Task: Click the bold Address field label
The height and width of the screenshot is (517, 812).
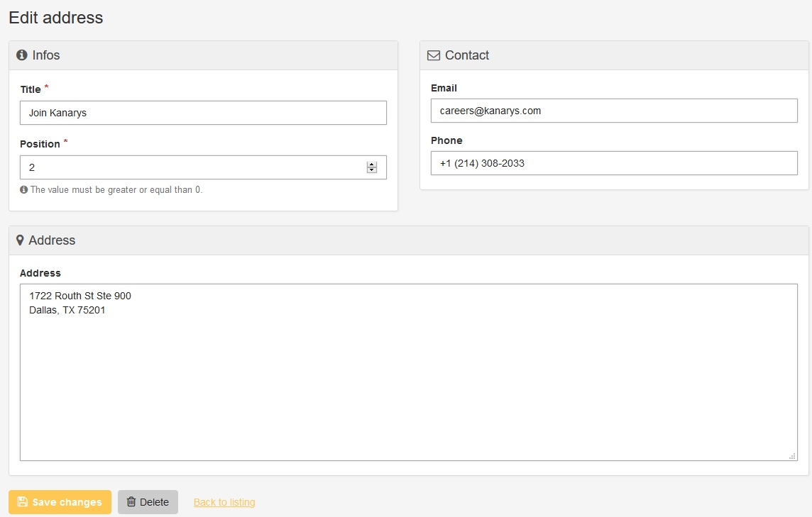Action: pos(40,273)
